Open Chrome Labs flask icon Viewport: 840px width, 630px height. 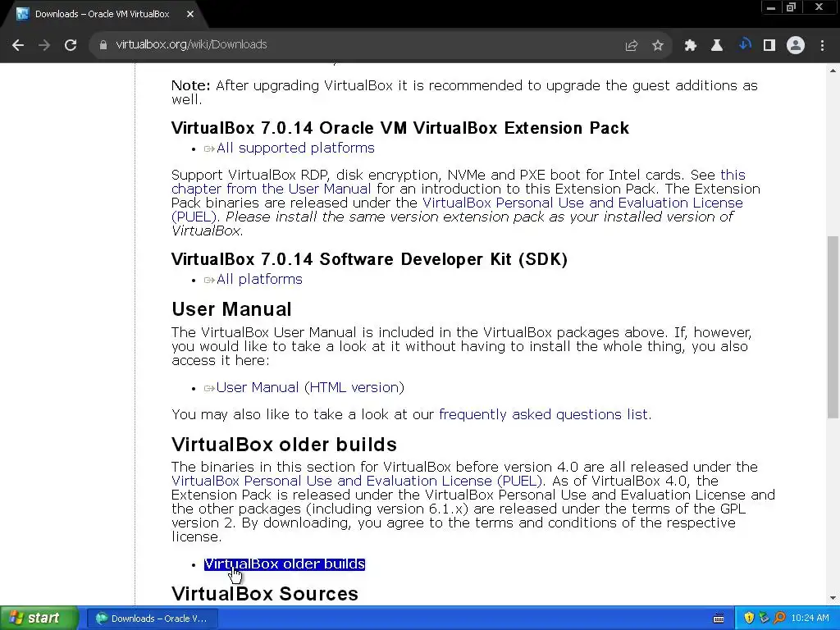[716, 46]
